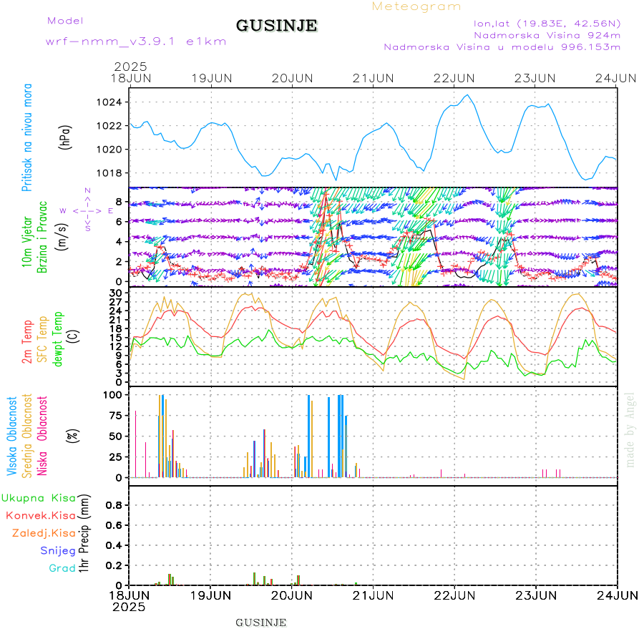Click "Nadmorska Visina u modelu 996.153m"

502,47
